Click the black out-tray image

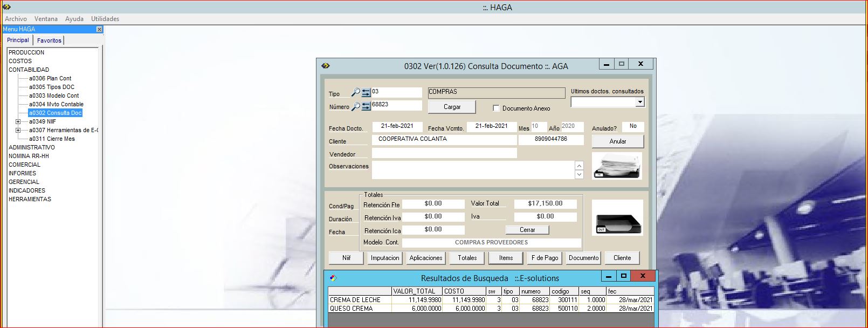tap(617, 218)
